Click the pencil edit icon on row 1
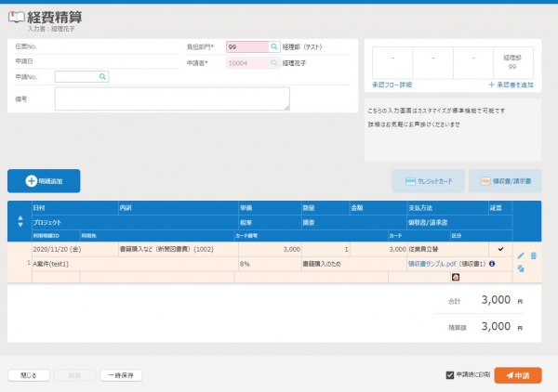Image resolution: width=558 pixels, height=392 pixels. [521, 255]
